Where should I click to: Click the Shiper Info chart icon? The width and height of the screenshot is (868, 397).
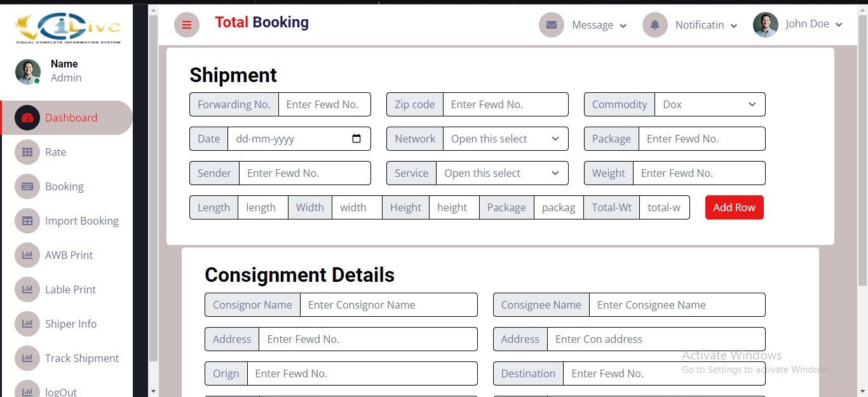pos(27,324)
